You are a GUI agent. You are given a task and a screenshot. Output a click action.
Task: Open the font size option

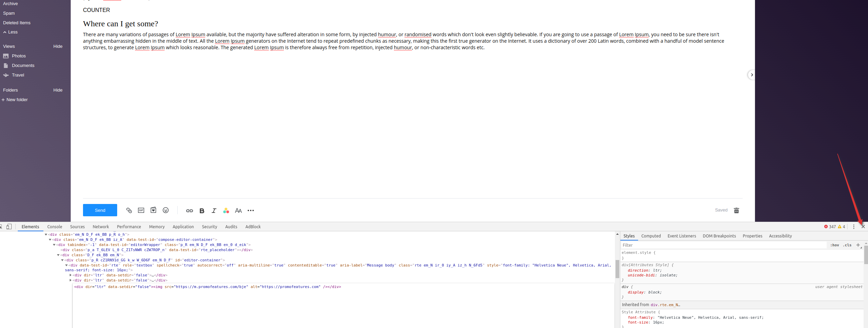pos(238,211)
